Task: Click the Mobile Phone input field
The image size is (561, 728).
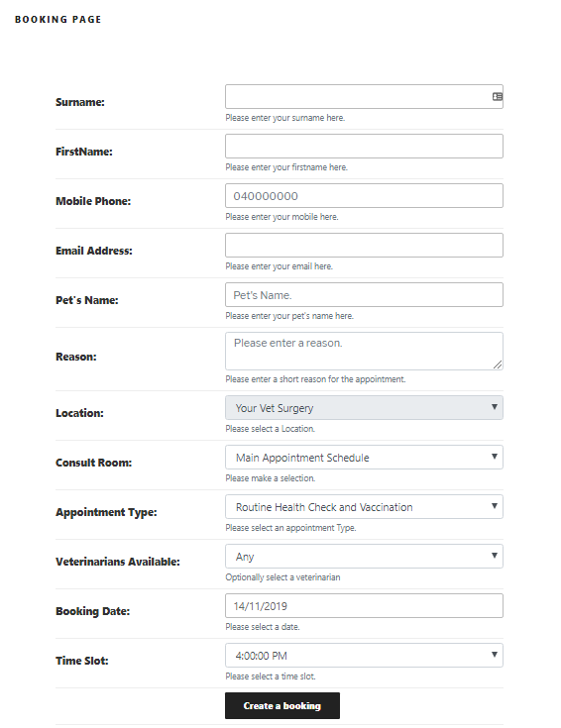Action: click(x=364, y=196)
